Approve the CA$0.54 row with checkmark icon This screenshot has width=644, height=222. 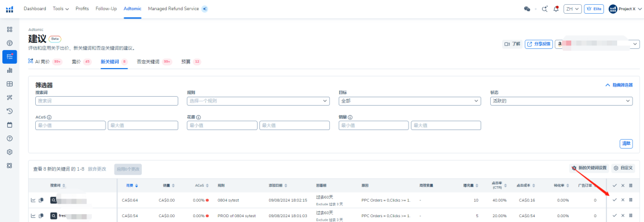pyautogui.click(x=614, y=215)
